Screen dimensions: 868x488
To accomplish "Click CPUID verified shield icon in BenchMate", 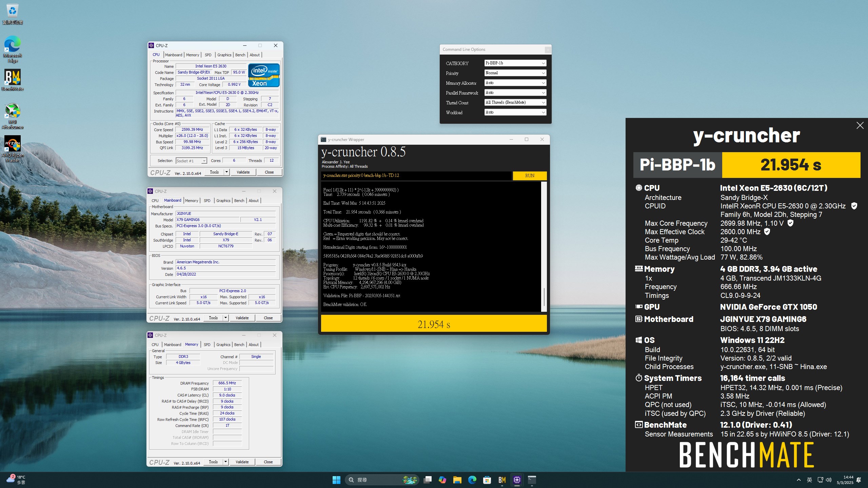I will click(x=854, y=206).
